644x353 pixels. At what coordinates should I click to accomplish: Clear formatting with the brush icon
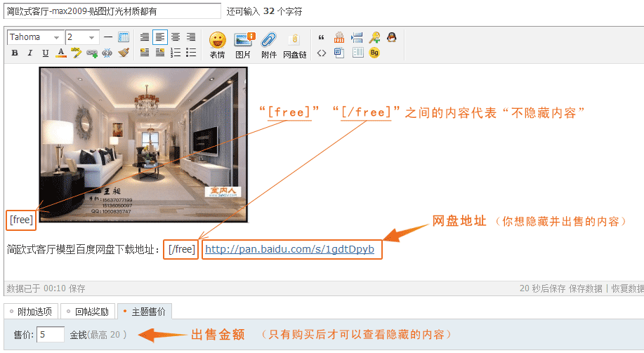[123, 53]
